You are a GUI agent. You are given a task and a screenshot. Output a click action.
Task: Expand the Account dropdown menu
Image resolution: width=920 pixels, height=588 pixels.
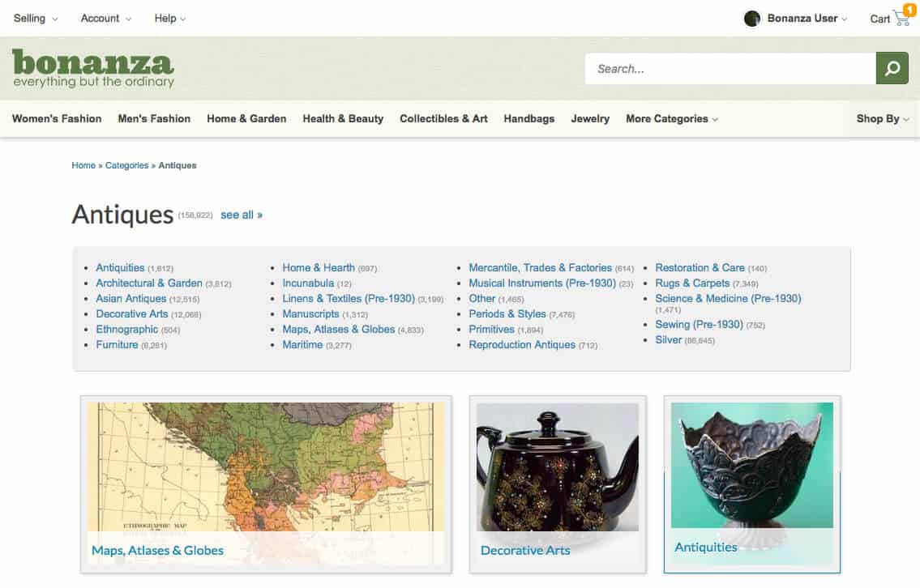point(105,18)
